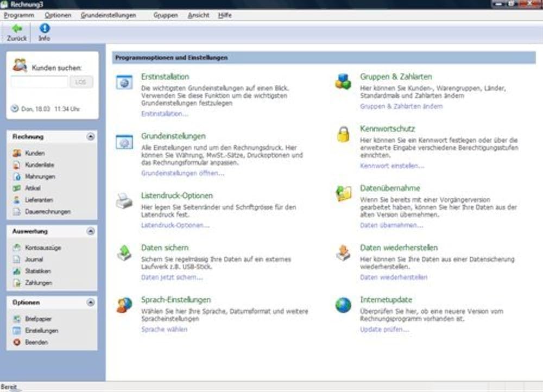
Task: Follow the Kennwort einstellen... link
Action: pyautogui.click(x=392, y=166)
